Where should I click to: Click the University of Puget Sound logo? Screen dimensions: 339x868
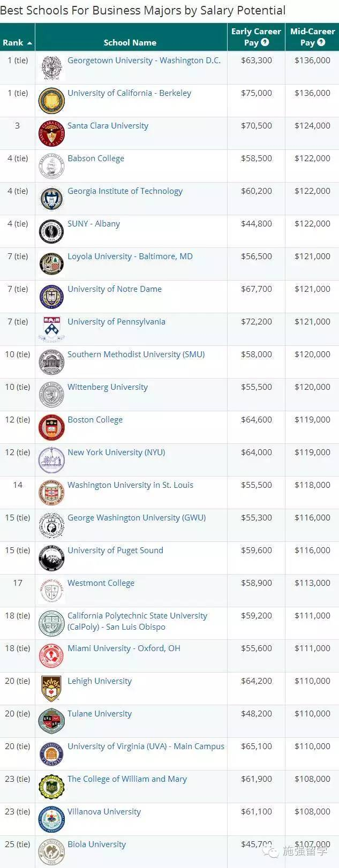pyautogui.click(x=51, y=558)
